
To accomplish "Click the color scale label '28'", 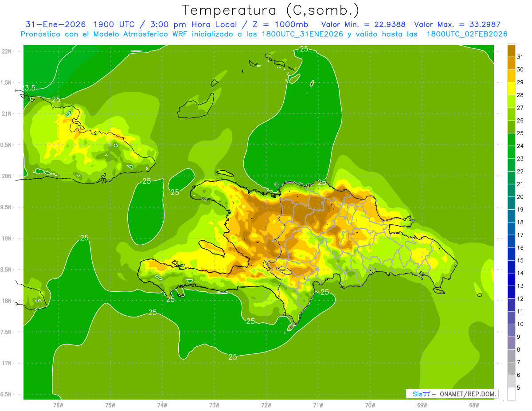I will pos(521,95).
